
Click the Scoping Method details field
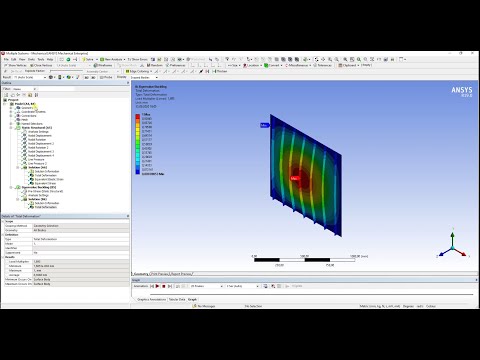pos(81,226)
